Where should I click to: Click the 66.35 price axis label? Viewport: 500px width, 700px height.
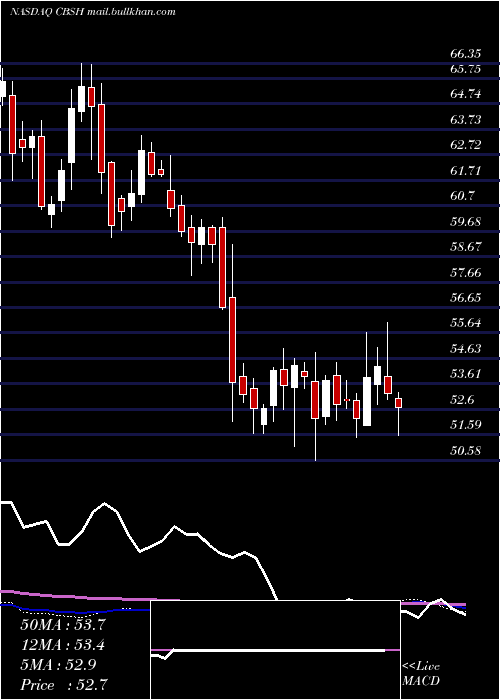[466, 54]
